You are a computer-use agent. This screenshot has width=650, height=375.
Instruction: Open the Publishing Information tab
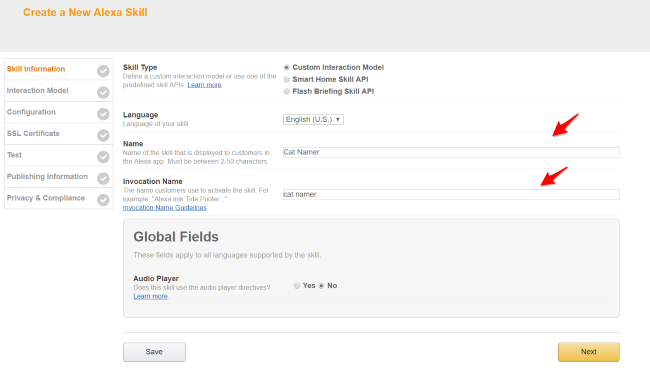click(58, 177)
